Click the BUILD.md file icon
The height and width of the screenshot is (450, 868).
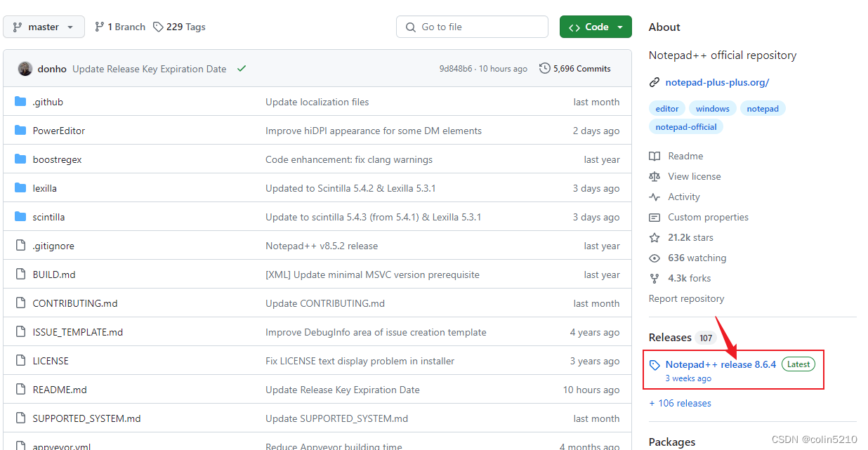tap(20, 274)
